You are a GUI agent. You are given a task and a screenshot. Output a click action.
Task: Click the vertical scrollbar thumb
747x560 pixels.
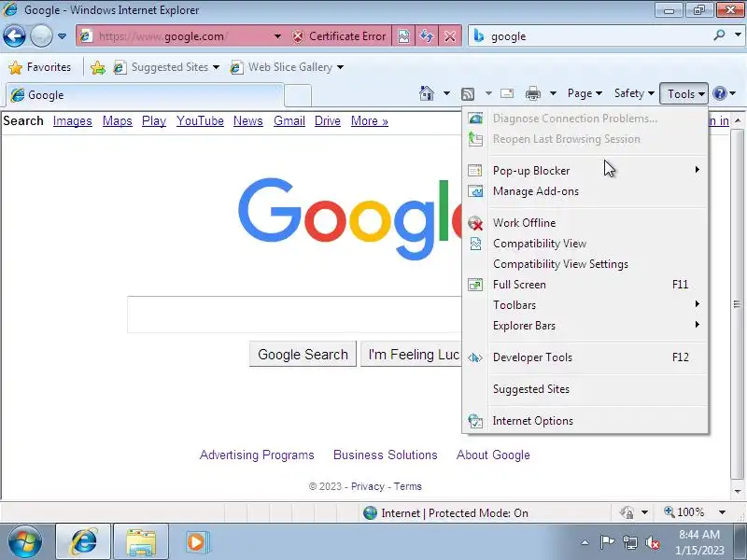click(x=737, y=304)
